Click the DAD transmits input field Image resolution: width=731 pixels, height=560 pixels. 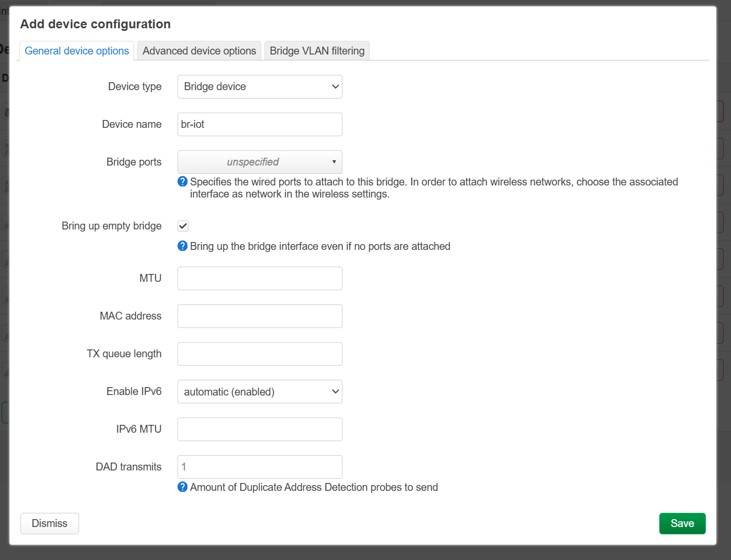260,467
